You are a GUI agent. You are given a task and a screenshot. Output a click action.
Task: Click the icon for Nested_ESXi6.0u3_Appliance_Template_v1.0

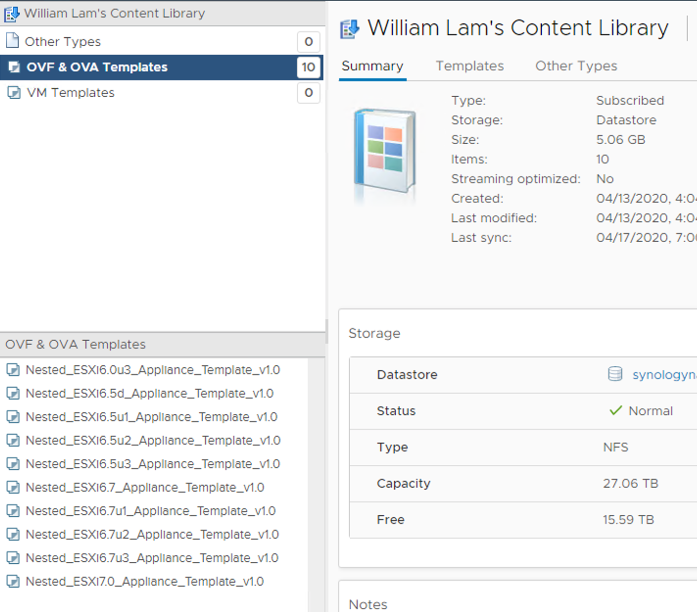(x=13, y=370)
